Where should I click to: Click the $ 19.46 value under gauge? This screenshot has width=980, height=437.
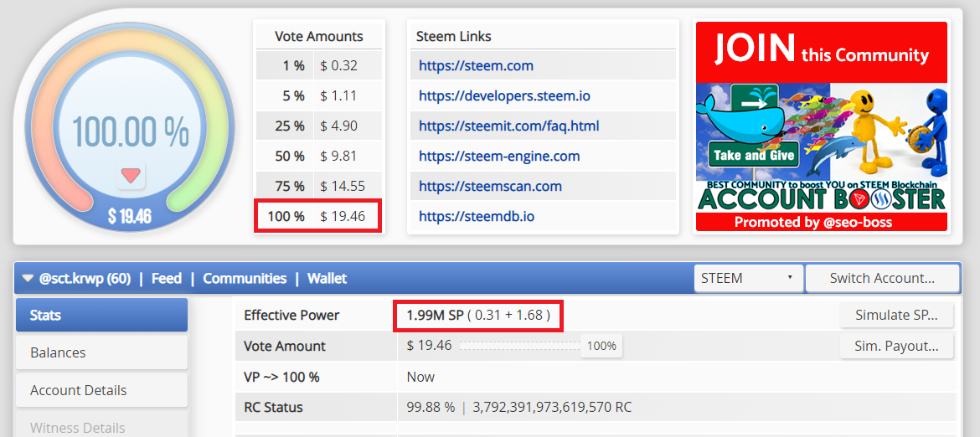pos(129,216)
